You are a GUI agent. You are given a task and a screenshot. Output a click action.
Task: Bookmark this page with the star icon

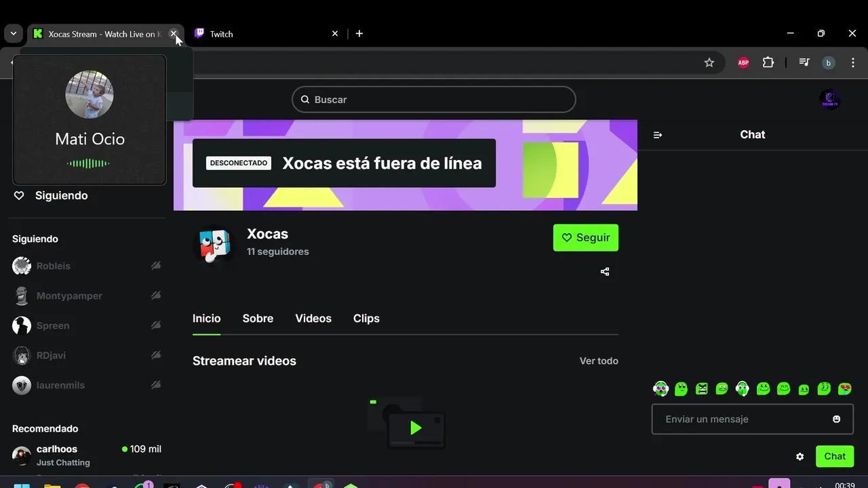(709, 62)
